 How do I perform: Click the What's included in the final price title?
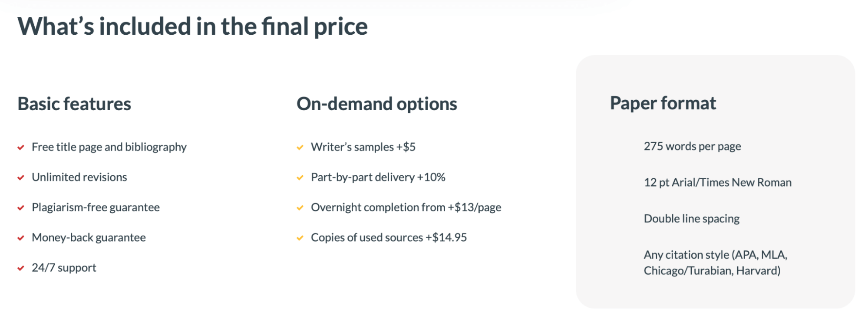click(x=192, y=26)
